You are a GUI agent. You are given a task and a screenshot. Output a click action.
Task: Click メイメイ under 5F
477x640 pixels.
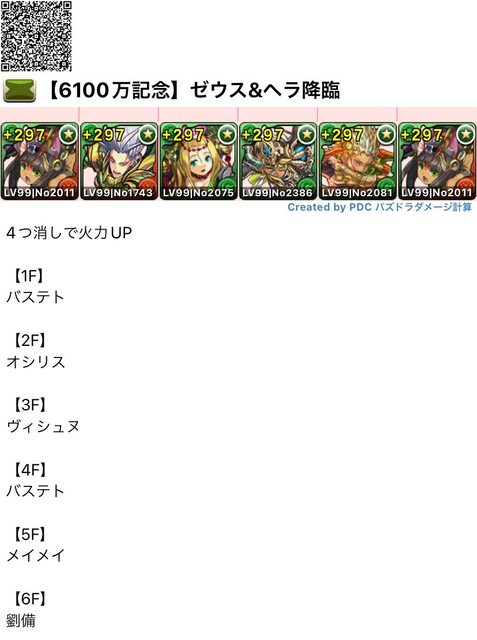click(36, 556)
